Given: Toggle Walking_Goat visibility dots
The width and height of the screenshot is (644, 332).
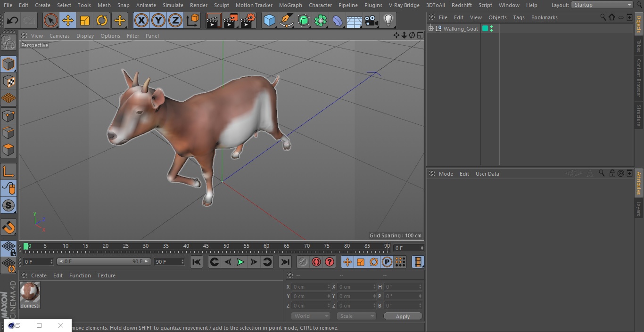Looking at the screenshot, I should tap(491, 29).
